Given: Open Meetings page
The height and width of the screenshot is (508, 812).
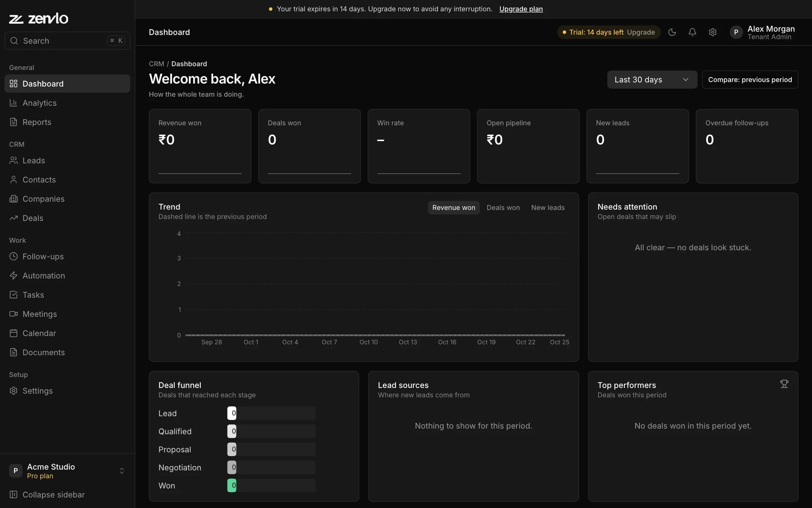Looking at the screenshot, I should point(67,314).
